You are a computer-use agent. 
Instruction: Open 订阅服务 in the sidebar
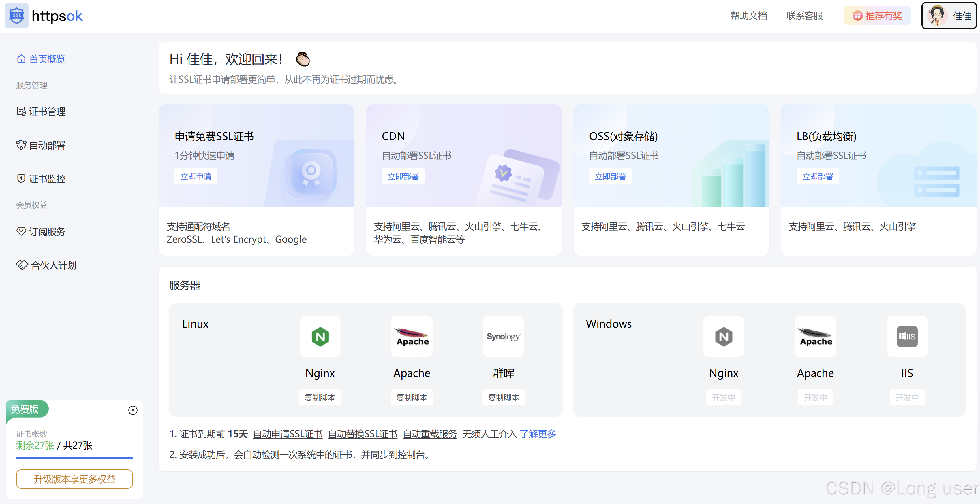47,231
